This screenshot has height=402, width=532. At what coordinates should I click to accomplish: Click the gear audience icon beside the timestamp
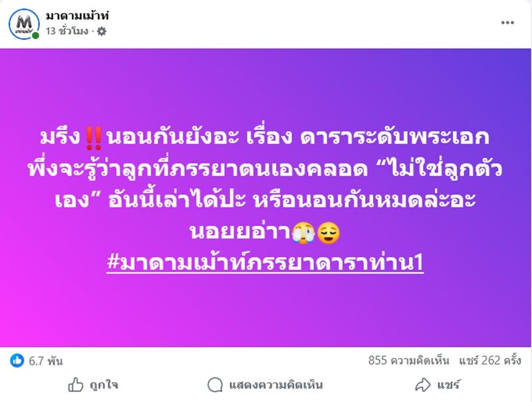tap(102, 31)
